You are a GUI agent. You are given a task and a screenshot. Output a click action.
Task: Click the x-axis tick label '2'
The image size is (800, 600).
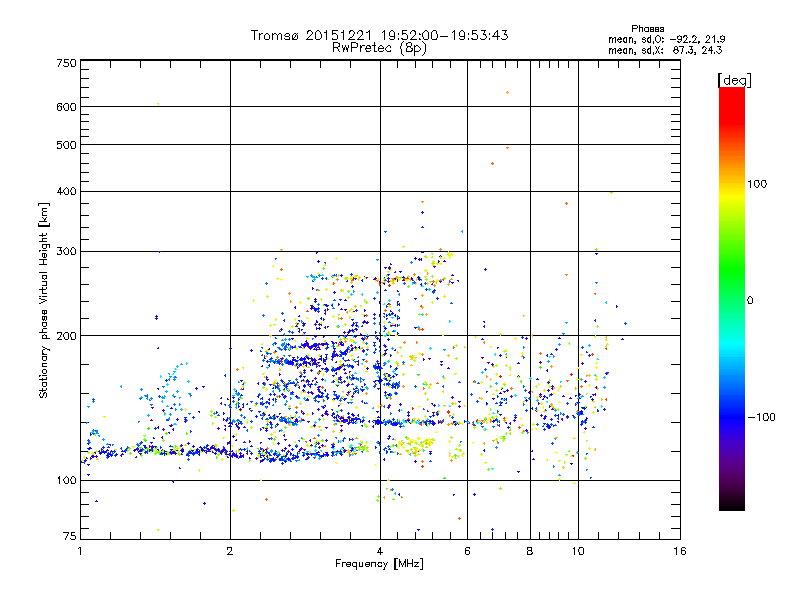click(x=230, y=551)
